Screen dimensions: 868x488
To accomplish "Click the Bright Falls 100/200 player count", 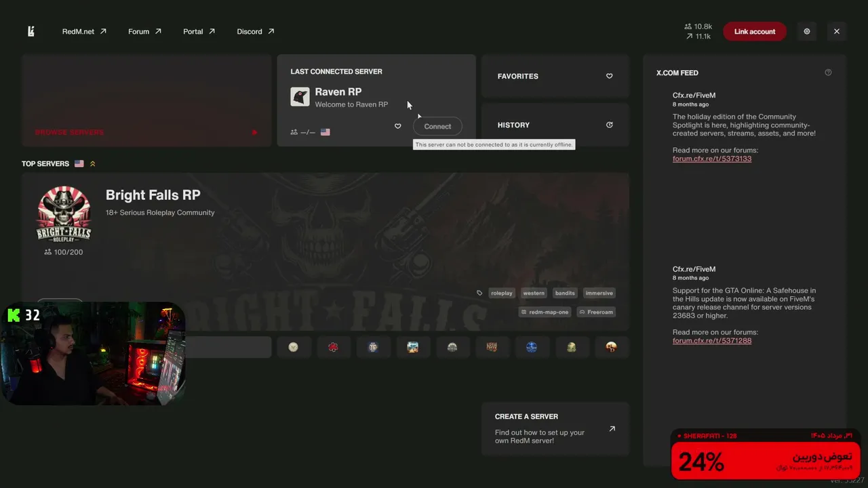I will point(64,252).
